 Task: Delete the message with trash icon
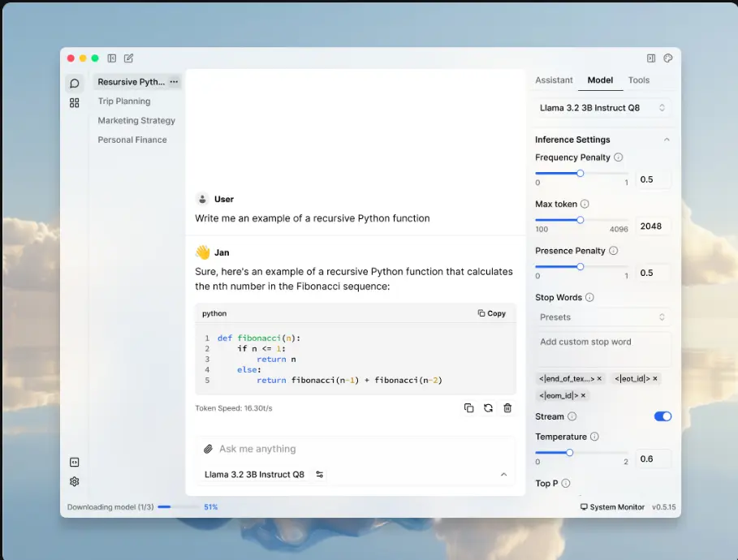pos(507,408)
